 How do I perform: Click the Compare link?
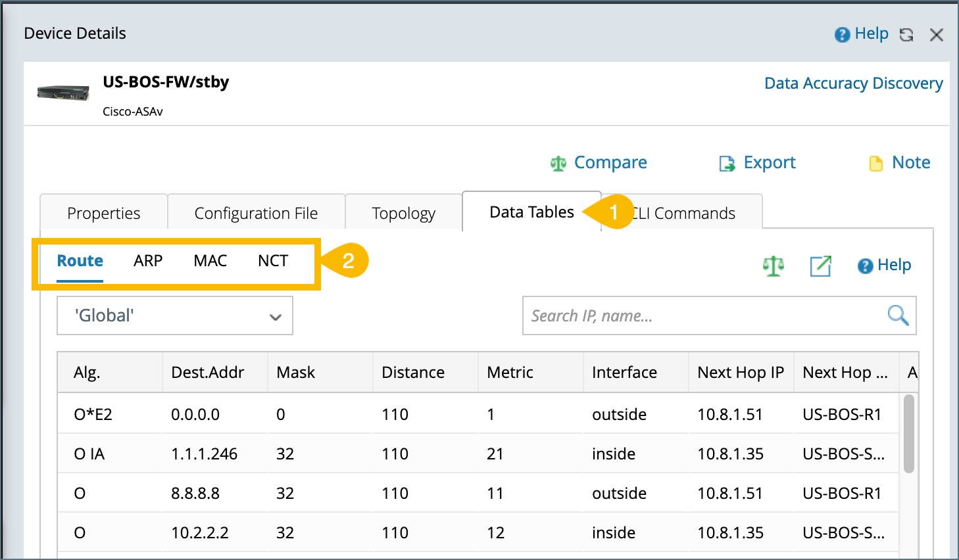610,162
